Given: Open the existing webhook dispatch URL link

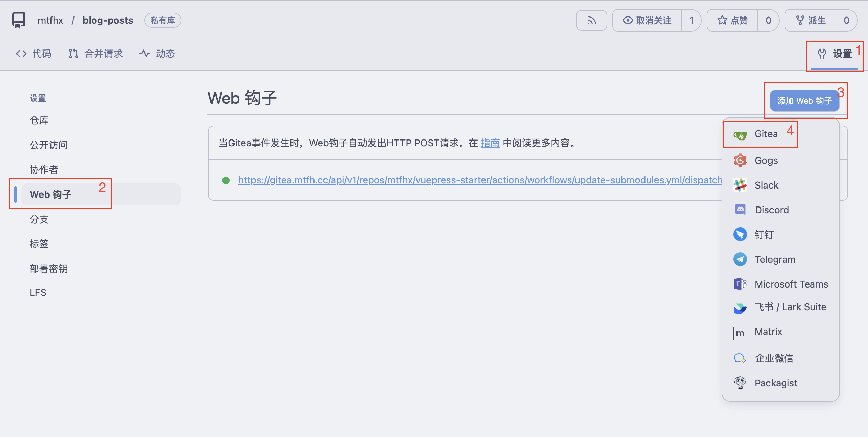Looking at the screenshot, I should (480, 180).
